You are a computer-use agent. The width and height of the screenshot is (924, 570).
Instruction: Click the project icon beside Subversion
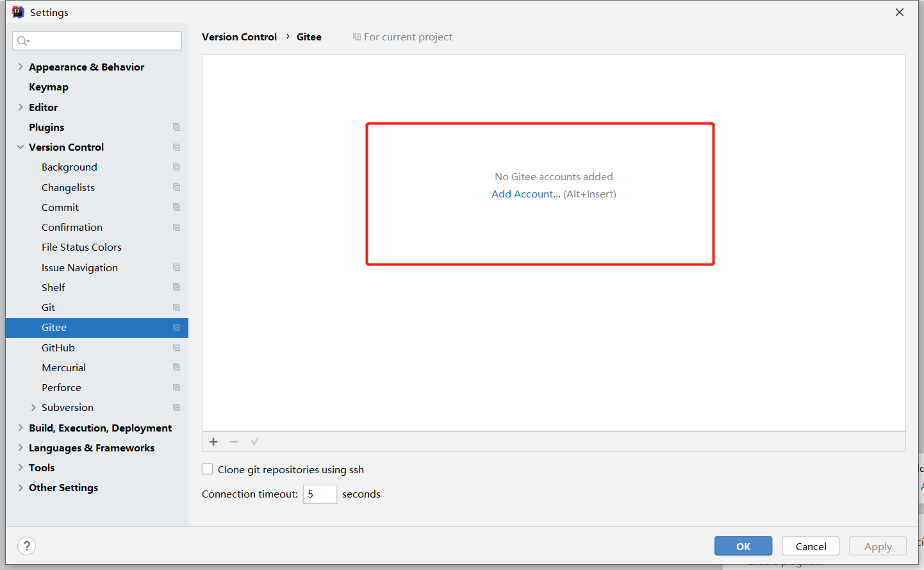(x=176, y=408)
